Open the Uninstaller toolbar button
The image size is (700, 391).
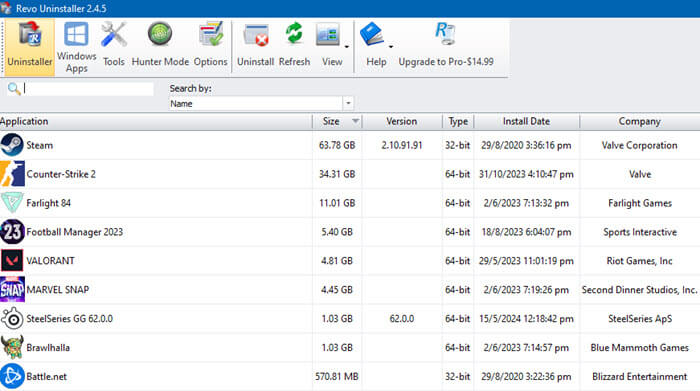click(30, 46)
